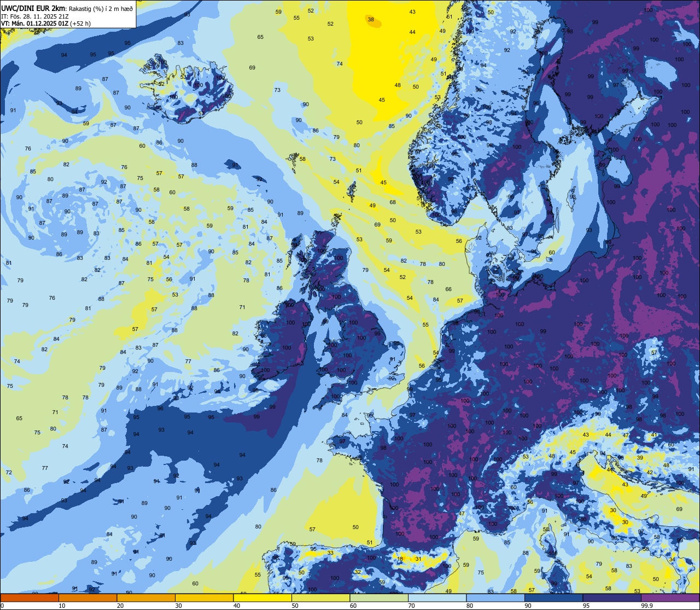Click the purple above-99.9% legend swatch

(x=670, y=597)
